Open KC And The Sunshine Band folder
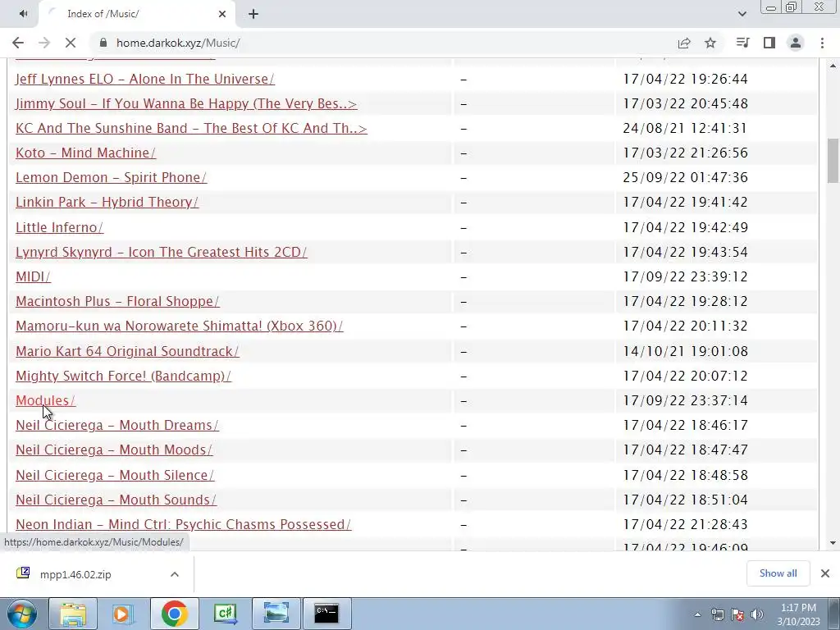 191,128
